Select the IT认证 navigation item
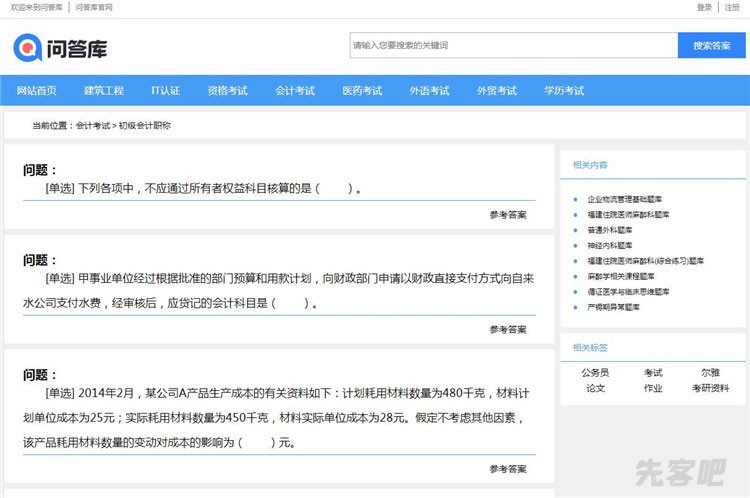The height and width of the screenshot is (498, 750). coord(166,91)
